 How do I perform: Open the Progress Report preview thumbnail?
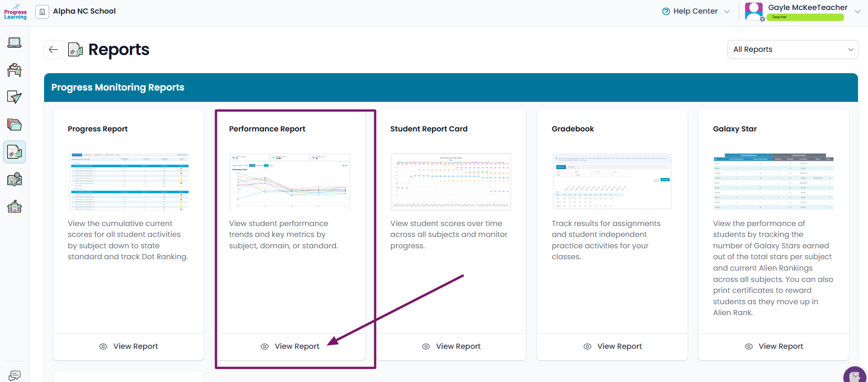(x=129, y=182)
